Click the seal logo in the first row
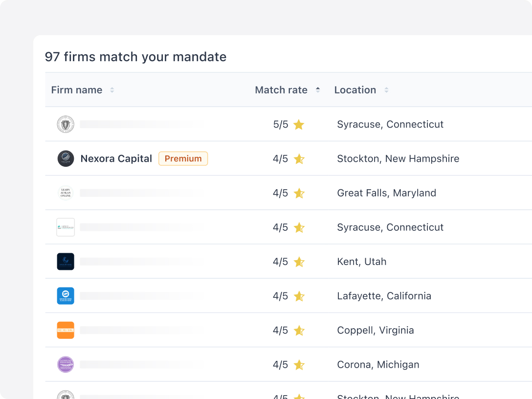Image resolution: width=532 pixels, height=399 pixels. [x=66, y=124]
